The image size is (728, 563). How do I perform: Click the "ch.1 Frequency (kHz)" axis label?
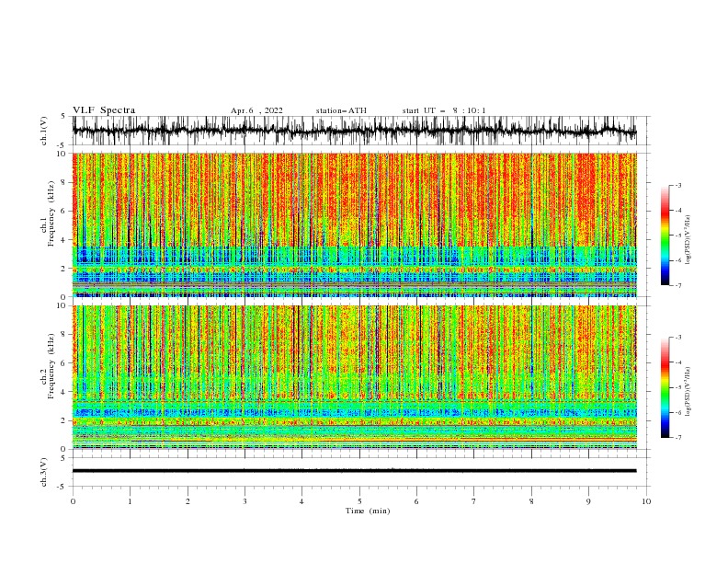tap(48, 212)
